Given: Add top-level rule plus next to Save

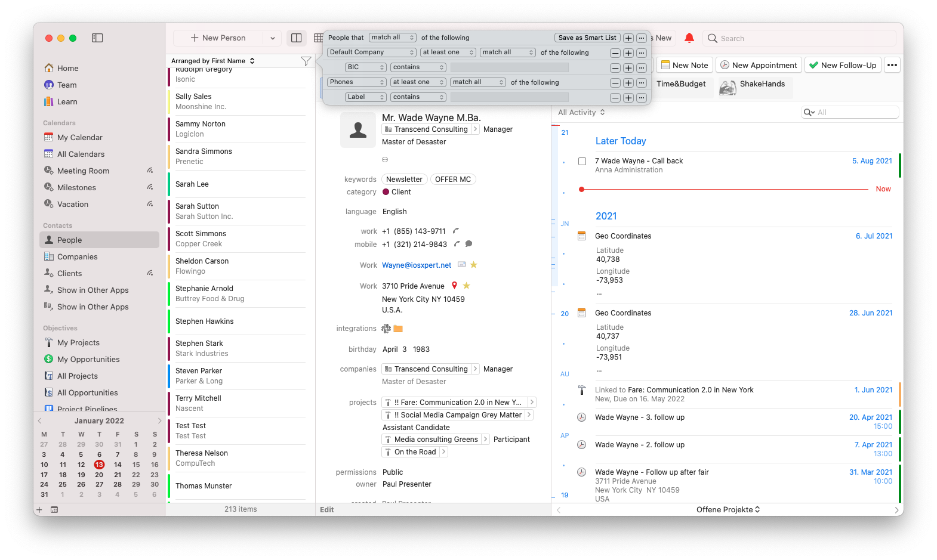Looking at the screenshot, I should pos(628,38).
